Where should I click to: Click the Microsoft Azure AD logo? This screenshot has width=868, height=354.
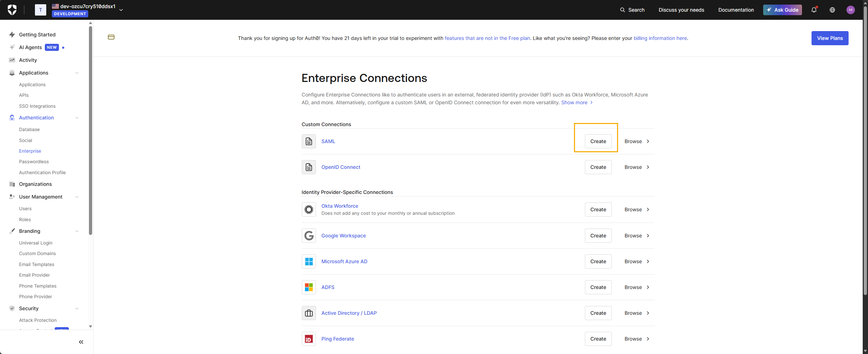pyautogui.click(x=309, y=261)
